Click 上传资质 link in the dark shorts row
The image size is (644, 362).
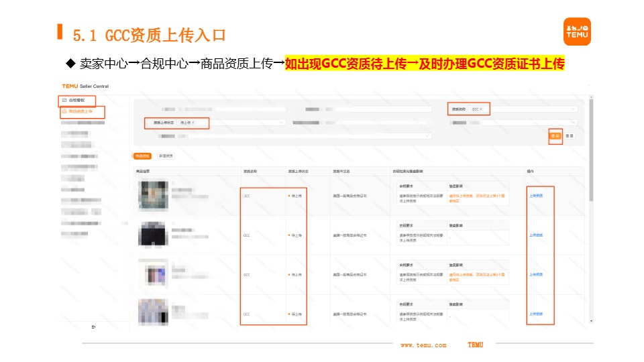click(536, 235)
